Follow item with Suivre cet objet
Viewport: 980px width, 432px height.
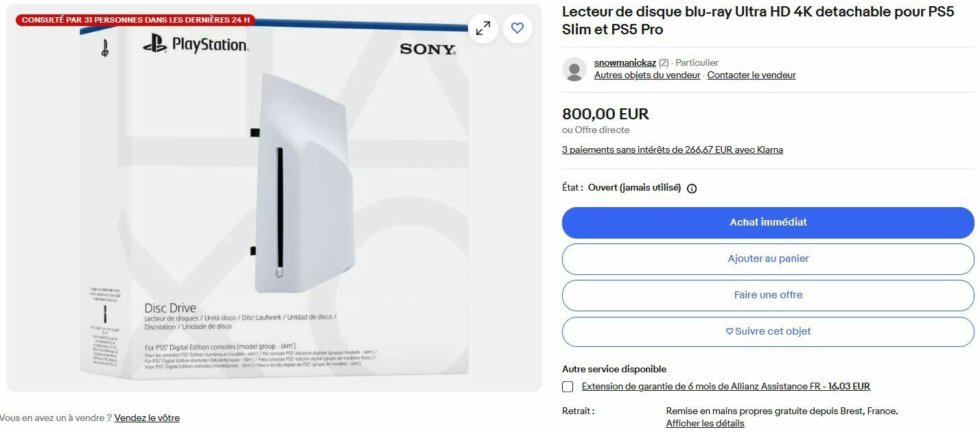(768, 331)
